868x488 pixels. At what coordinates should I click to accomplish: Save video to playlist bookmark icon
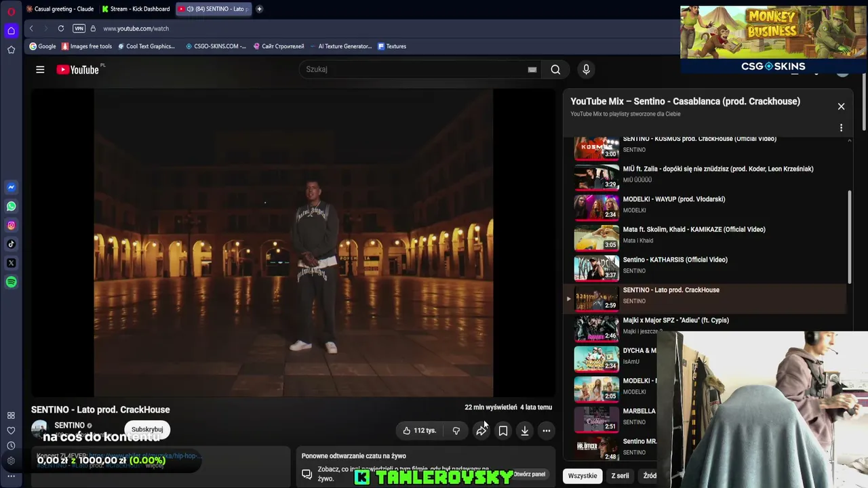[502, 430]
